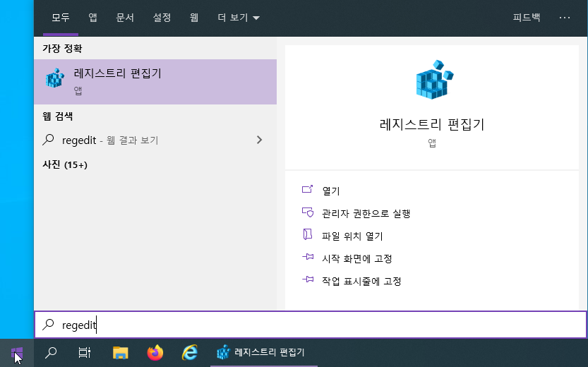
Task: Click into the regedit search box
Action: pyautogui.click(x=311, y=325)
